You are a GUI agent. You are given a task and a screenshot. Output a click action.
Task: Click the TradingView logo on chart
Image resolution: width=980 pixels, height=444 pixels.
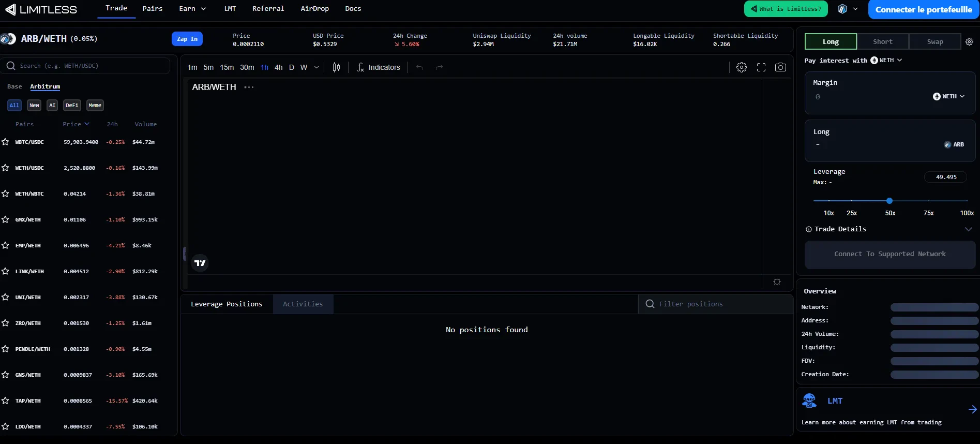click(x=200, y=263)
